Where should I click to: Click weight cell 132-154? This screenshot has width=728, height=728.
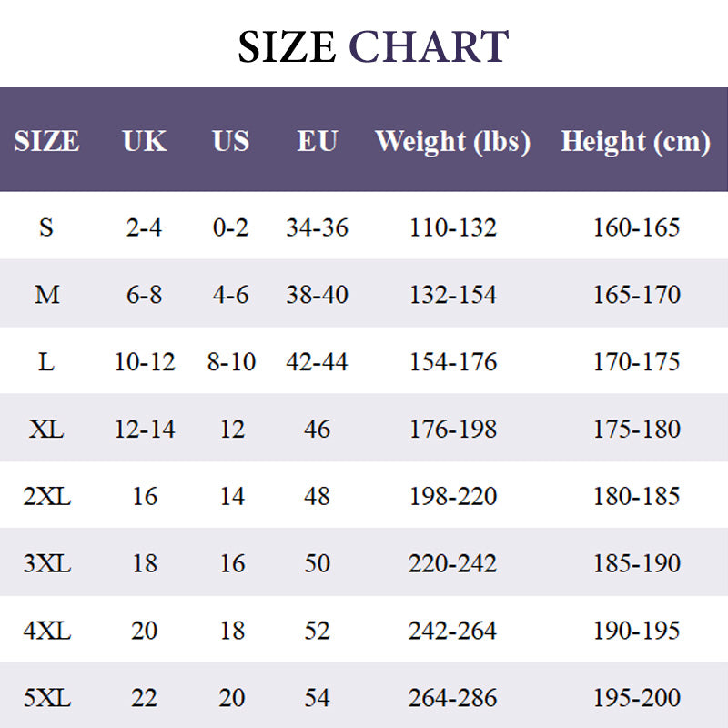[452, 294]
